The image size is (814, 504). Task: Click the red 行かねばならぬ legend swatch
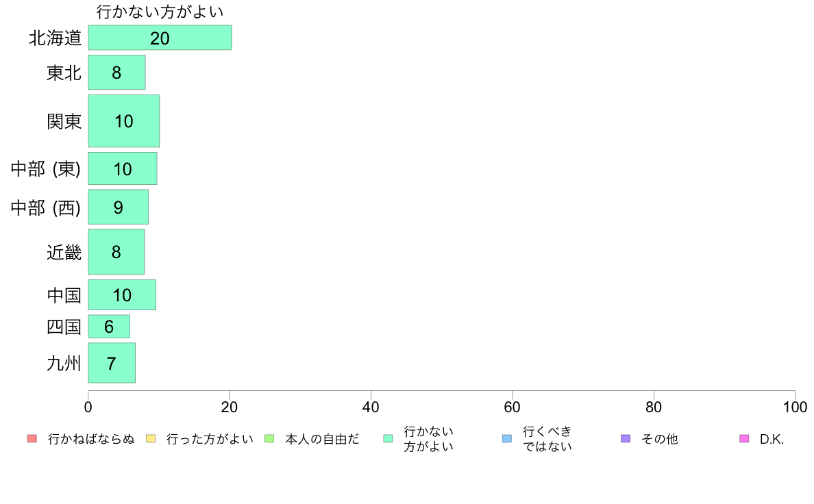click(x=32, y=438)
